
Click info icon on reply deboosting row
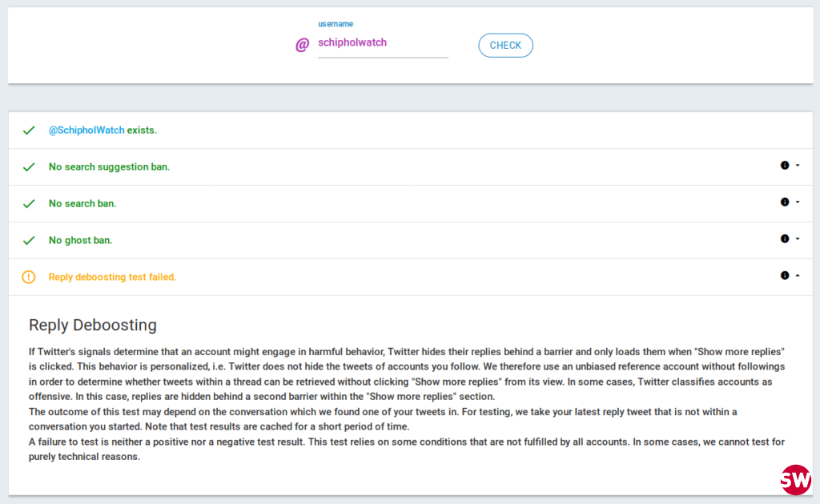(785, 275)
